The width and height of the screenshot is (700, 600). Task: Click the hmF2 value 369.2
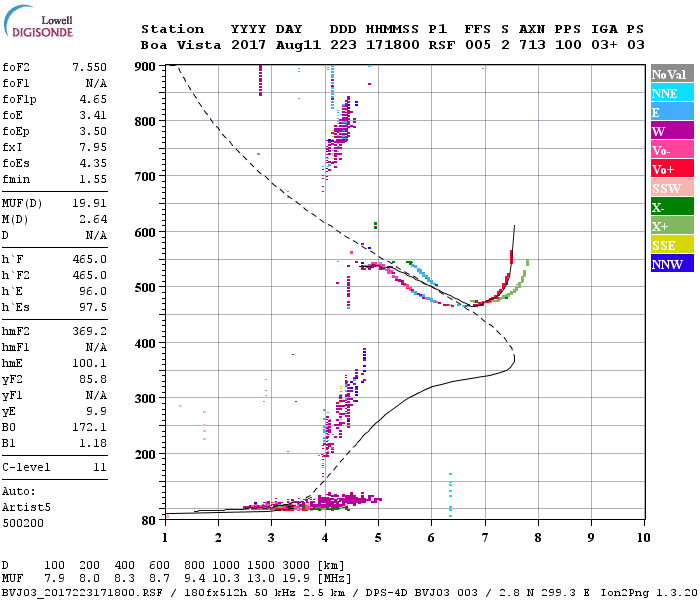pos(89,331)
